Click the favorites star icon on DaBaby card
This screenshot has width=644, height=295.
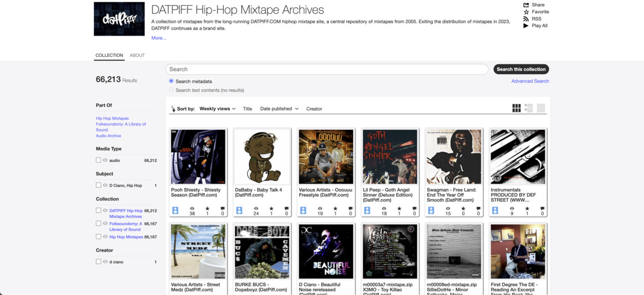tap(271, 209)
